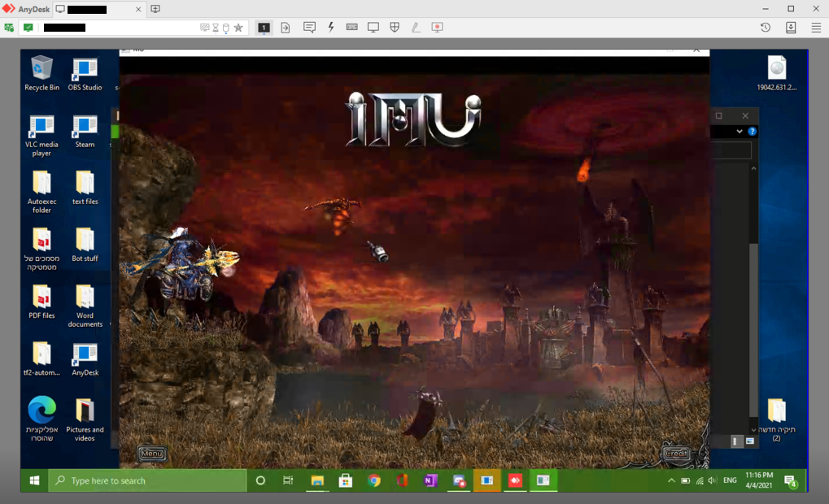Screen dimensions: 829x504
Task: Open AnyDesk session history icon
Action: click(766, 28)
